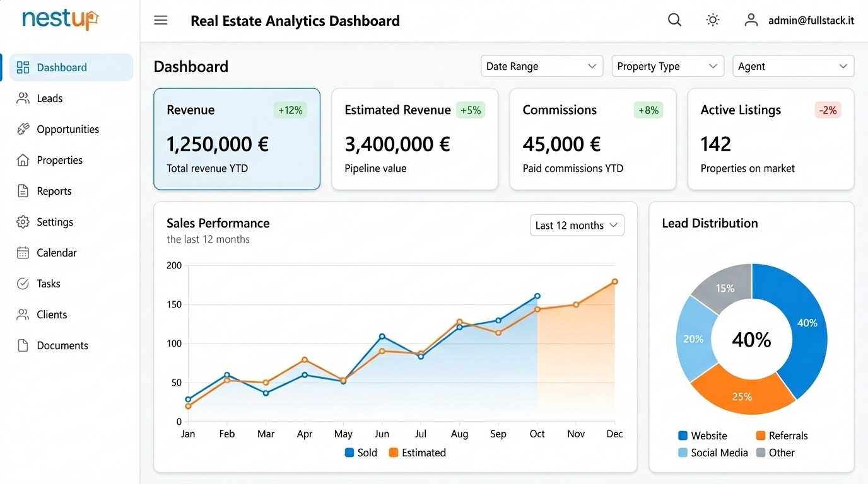The image size is (868, 484).
Task: Select the Commissions card
Action: [x=593, y=139]
